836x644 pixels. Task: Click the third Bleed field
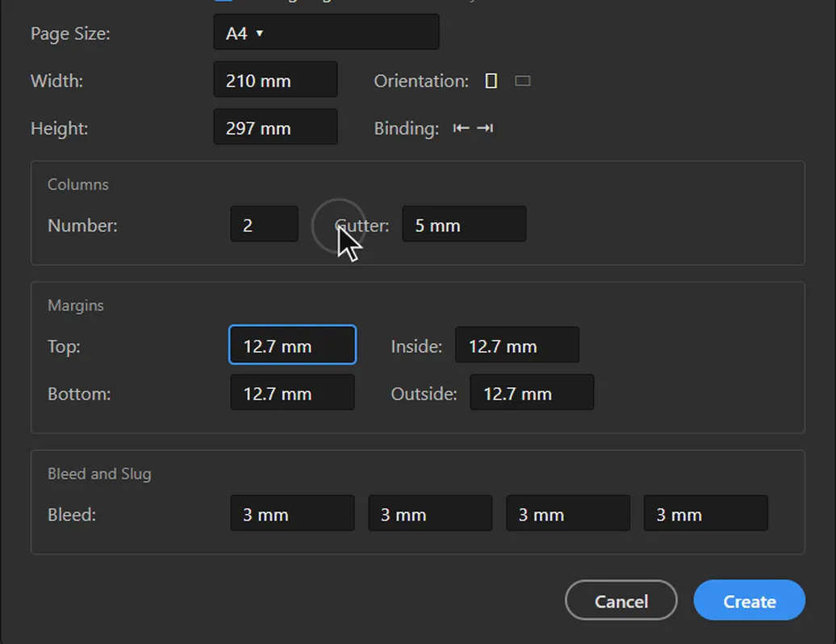568,514
